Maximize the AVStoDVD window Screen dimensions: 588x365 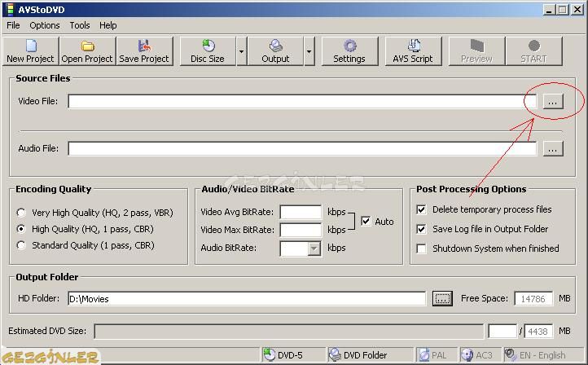coord(562,10)
